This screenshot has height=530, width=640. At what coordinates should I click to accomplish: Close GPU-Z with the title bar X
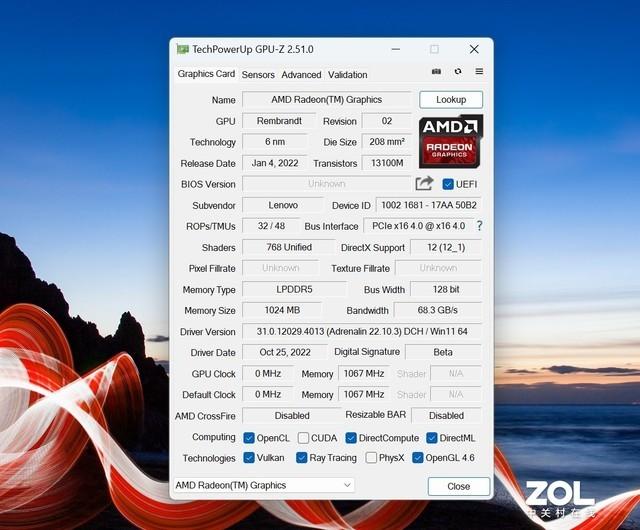tap(474, 49)
